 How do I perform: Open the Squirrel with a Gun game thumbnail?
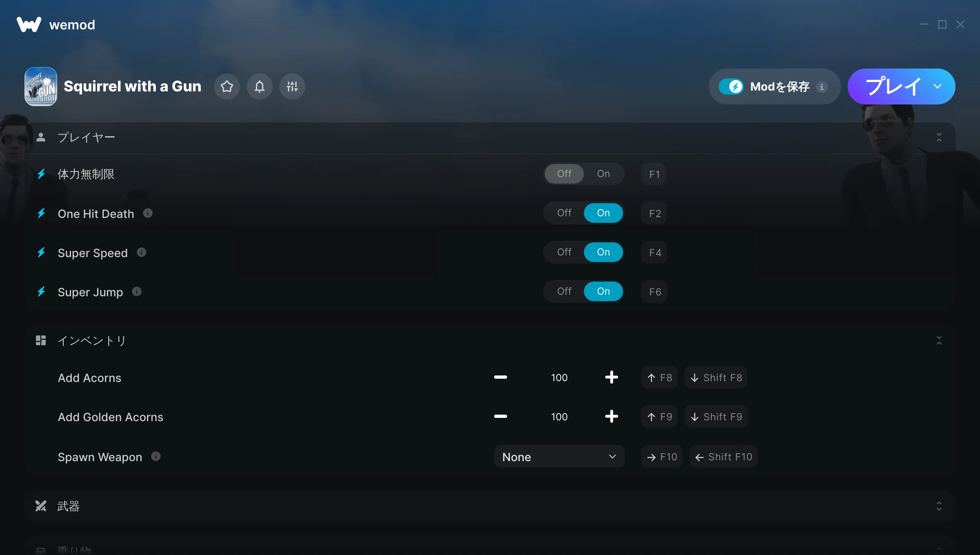[x=41, y=87]
